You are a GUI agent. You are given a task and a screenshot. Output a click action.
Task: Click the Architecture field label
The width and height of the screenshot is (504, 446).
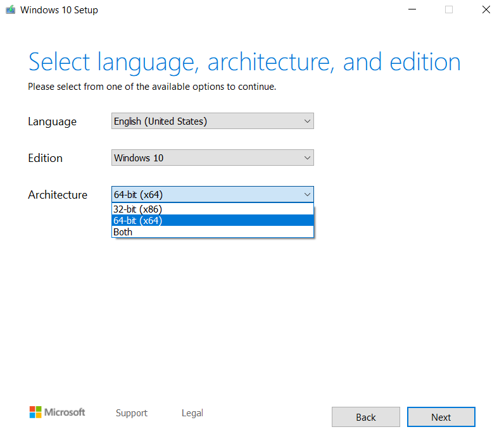coord(58,195)
